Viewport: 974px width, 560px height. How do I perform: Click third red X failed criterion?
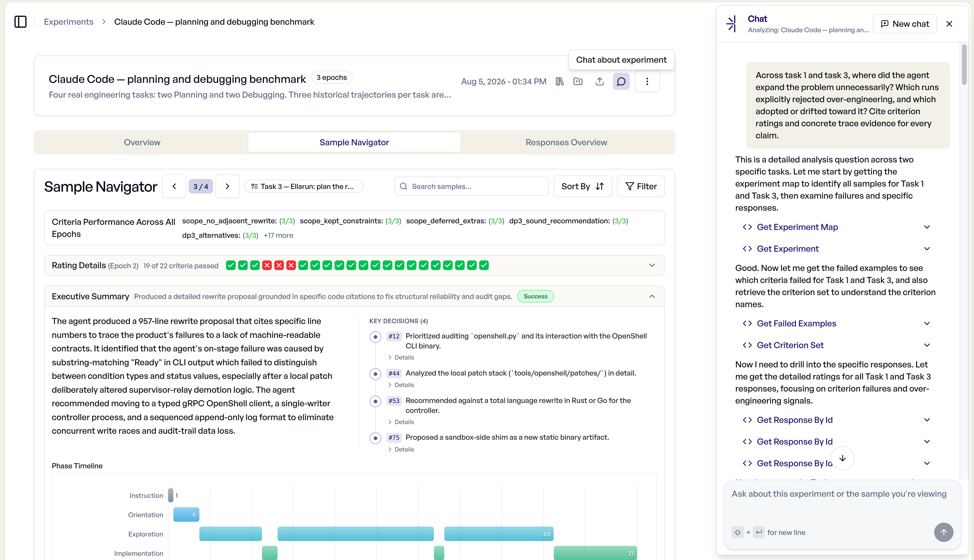tap(291, 266)
